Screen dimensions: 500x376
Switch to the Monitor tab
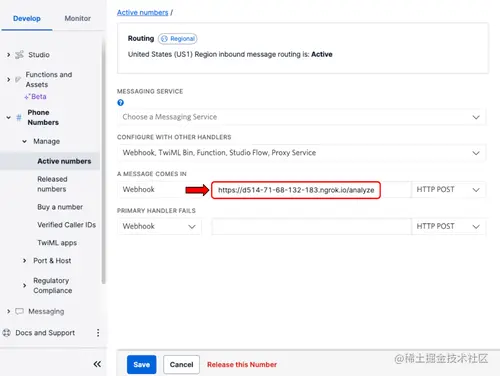(77, 18)
